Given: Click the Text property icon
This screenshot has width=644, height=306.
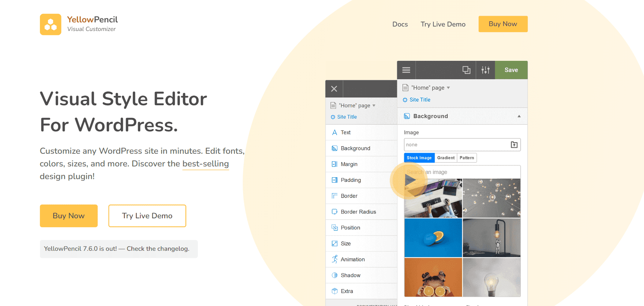Looking at the screenshot, I should (x=335, y=132).
